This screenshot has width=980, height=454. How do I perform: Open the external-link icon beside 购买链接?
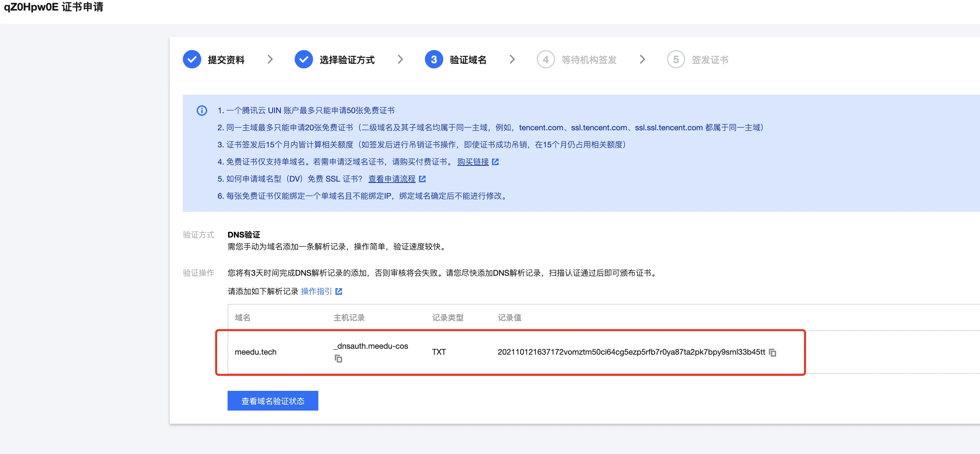(x=495, y=162)
